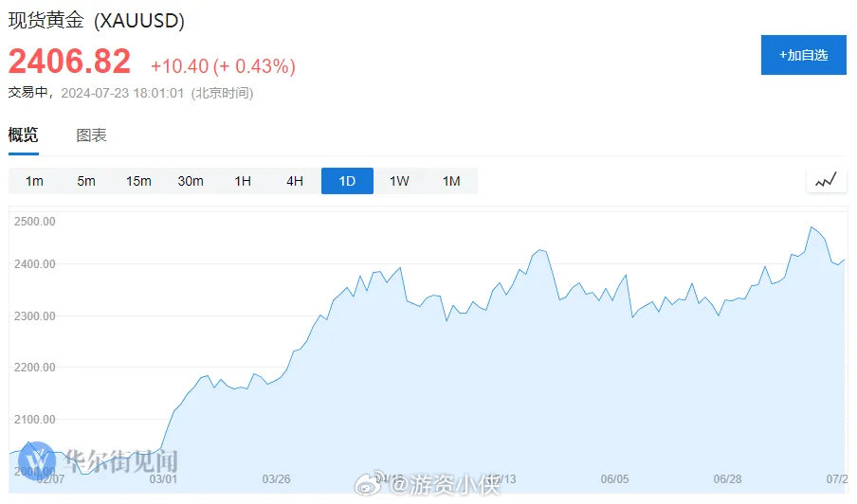
Task: Switch to the 图表 tab
Action: point(91,135)
